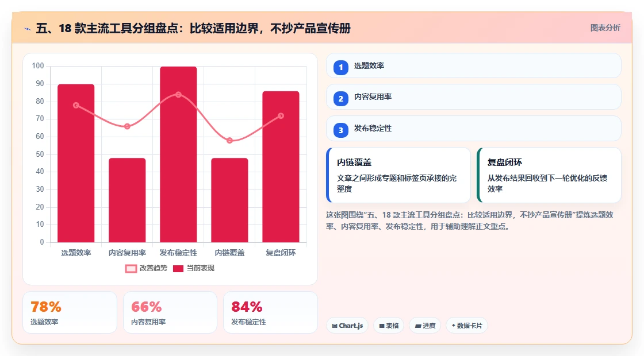The width and height of the screenshot is (644, 356).
Task: Click the 84% 发布稳定性 stat card
Action: pyautogui.click(x=271, y=312)
